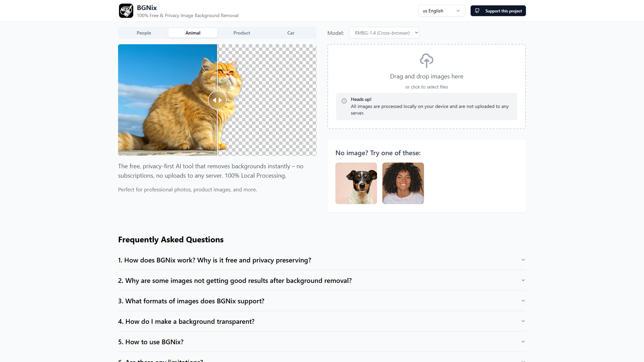Viewport: 644px width, 362px height.
Task: Click 'No image? Try one of these:' text
Action: point(378,153)
